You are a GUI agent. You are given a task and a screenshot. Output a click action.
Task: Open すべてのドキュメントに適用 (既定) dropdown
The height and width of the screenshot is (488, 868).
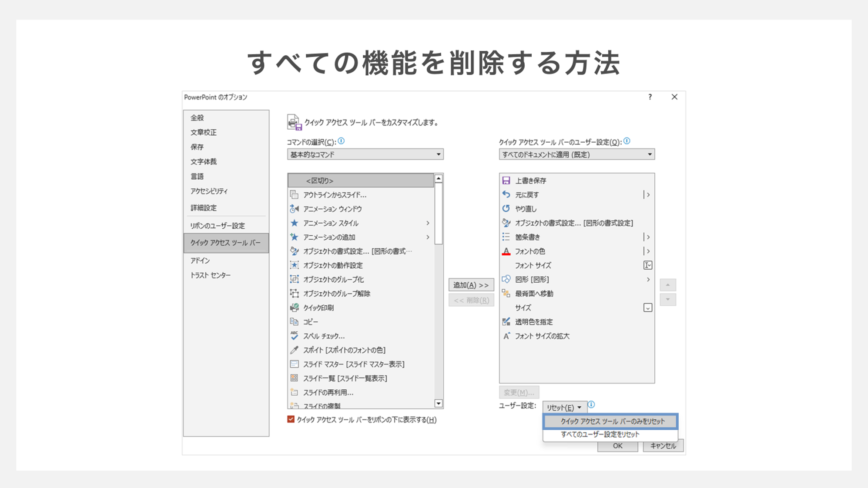click(576, 154)
